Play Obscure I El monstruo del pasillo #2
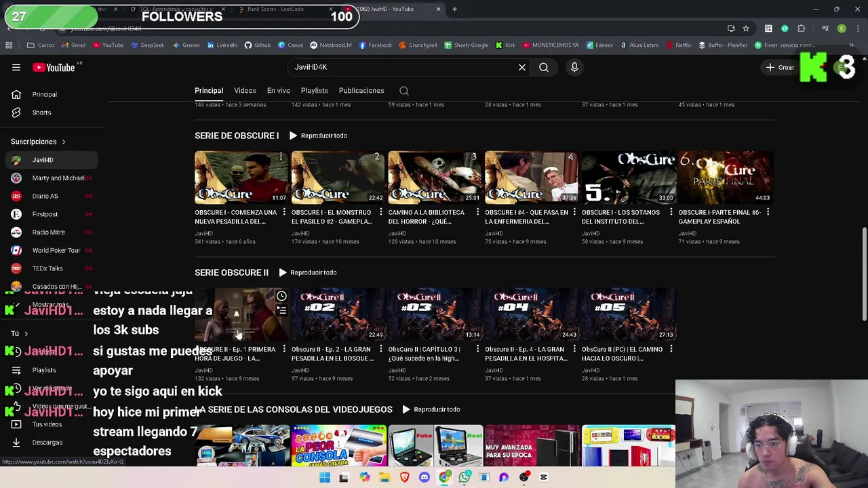This screenshot has height=488, width=868. pyautogui.click(x=338, y=178)
